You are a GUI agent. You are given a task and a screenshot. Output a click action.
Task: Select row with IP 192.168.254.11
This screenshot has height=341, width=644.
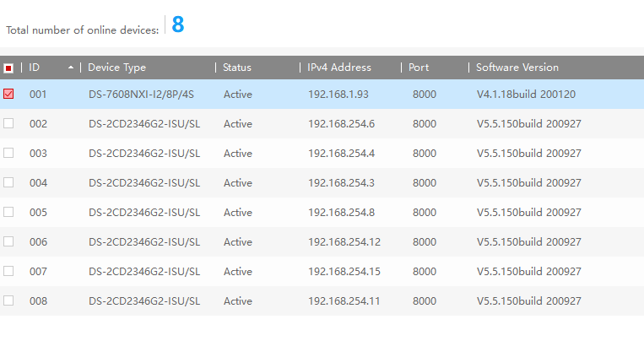click(344, 301)
